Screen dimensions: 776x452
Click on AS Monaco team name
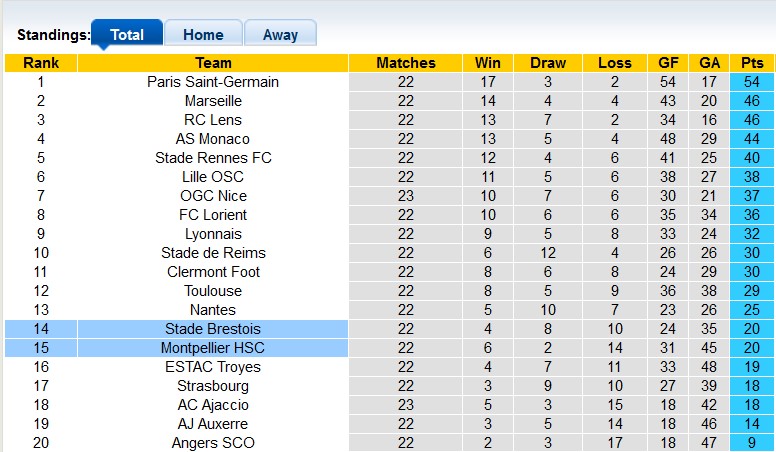pos(213,139)
